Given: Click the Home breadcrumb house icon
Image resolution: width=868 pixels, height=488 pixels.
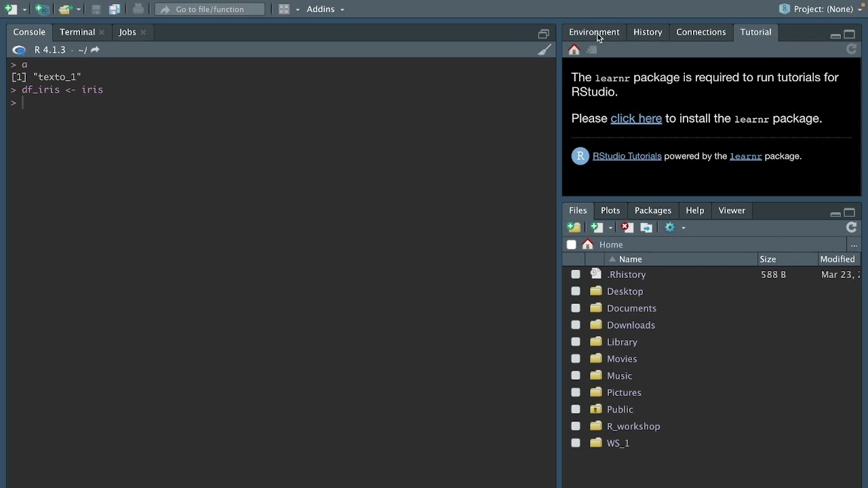Looking at the screenshot, I should coord(588,245).
